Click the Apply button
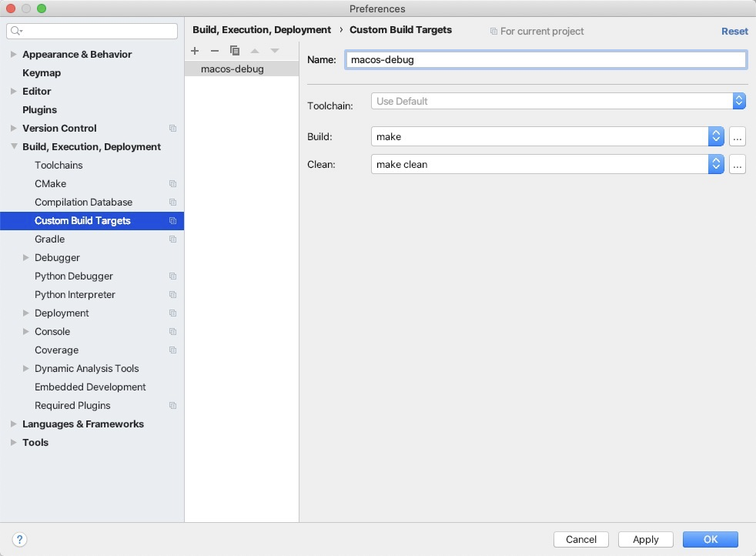The image size is (756, 556). (x=645, y=539)
